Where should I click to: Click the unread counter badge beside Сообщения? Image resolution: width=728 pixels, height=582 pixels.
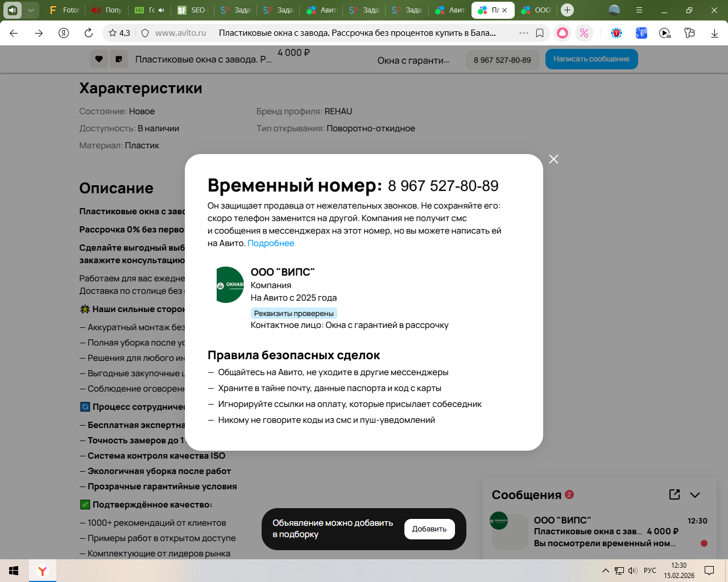point(569,494)
